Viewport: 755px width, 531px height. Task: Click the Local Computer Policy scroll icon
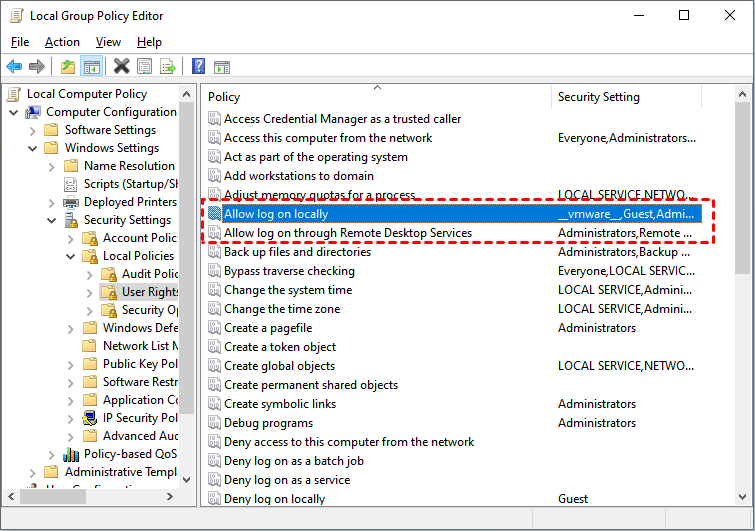(14, 94)
